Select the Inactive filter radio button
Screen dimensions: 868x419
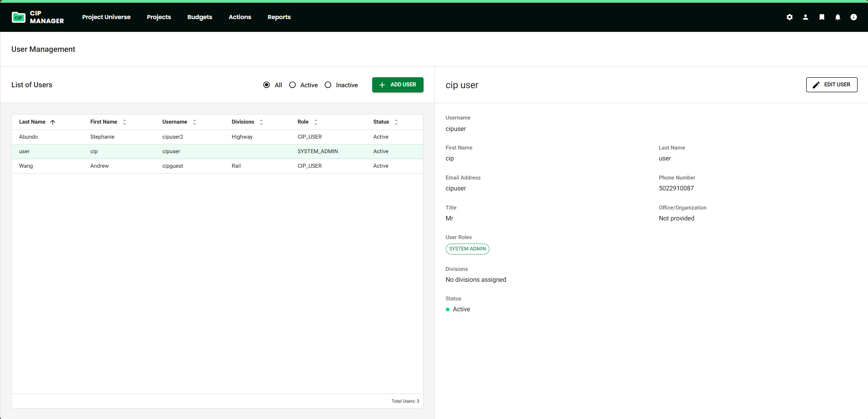[x=328, y=85]
